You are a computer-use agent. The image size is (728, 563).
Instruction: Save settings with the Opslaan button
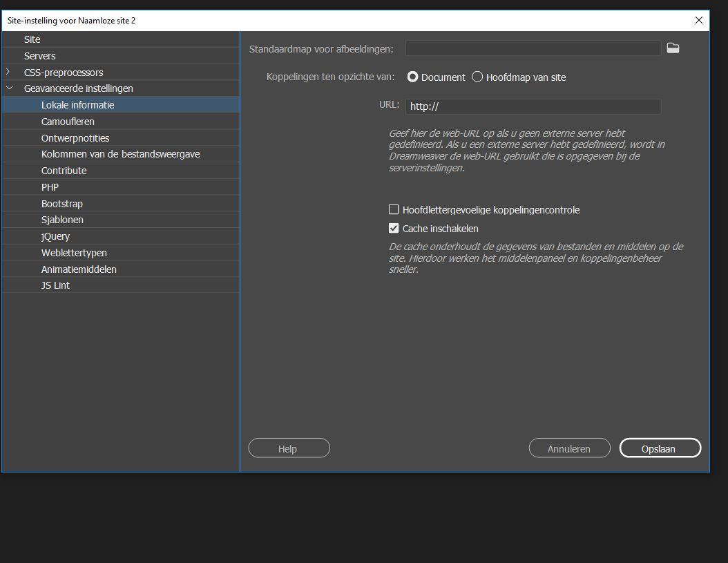[x=660, y=448]
